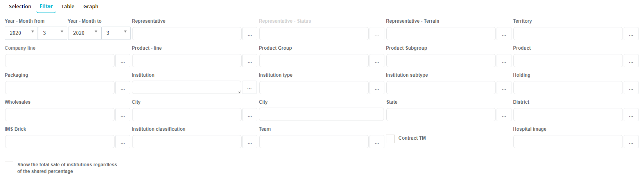This screenshot has height=180, width=644.
Task: Switch to the Selection tab
Action: [20, 7]
